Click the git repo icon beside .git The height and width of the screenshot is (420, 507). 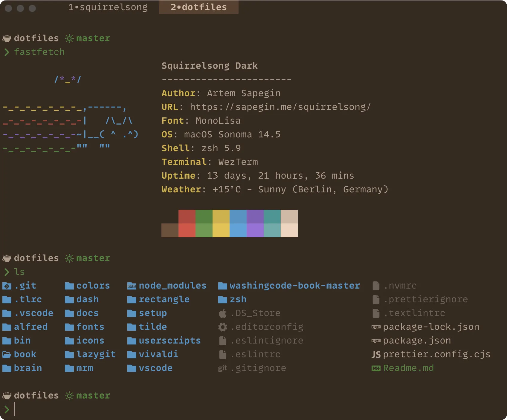click(x=7, y=286)
